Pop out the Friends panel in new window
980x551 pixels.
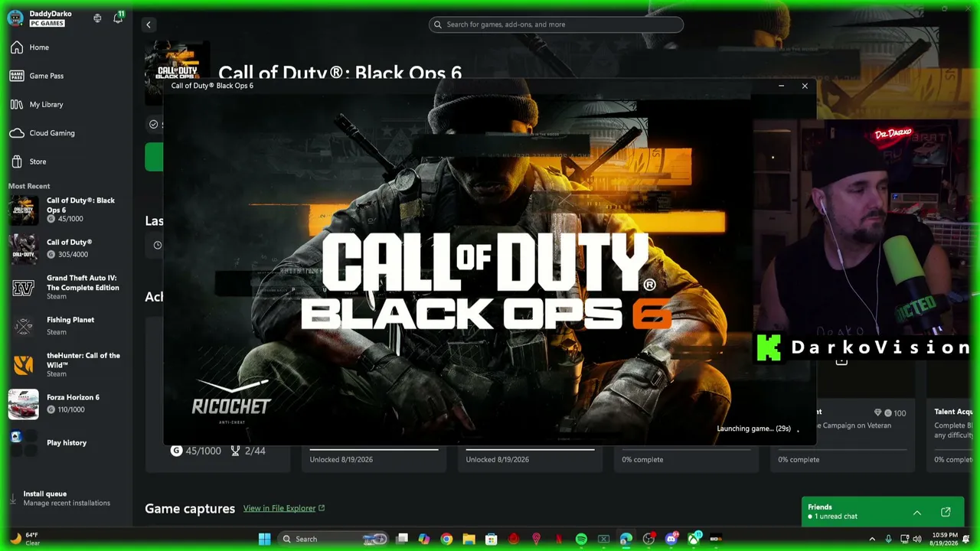click(946, 512)
